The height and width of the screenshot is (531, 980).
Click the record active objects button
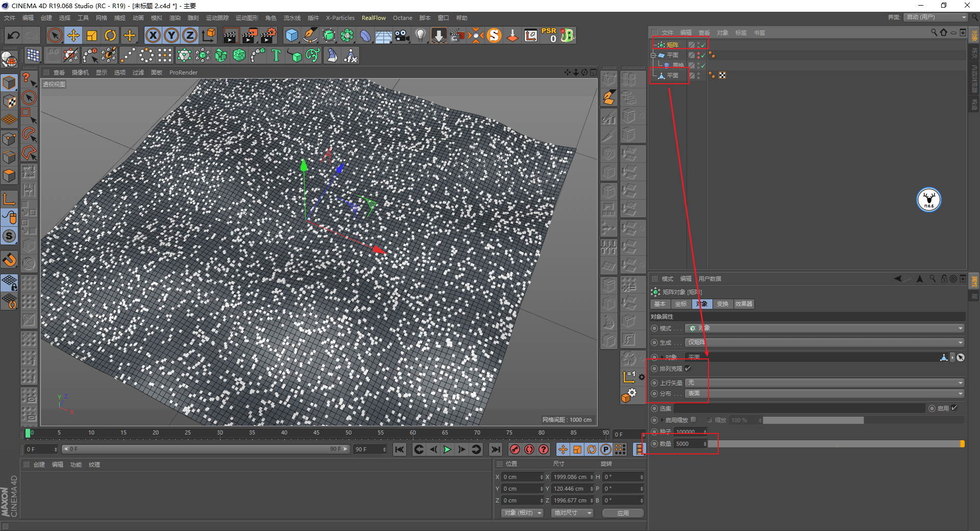pos(515,449)
